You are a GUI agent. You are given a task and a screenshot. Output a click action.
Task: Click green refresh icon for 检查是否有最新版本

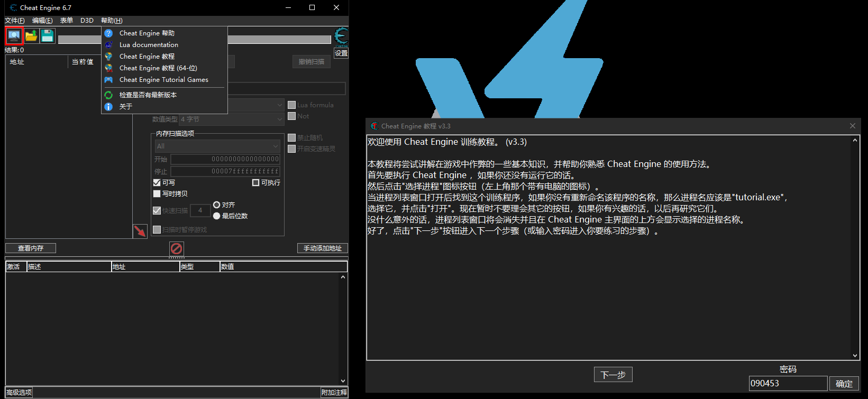[108, 95]
